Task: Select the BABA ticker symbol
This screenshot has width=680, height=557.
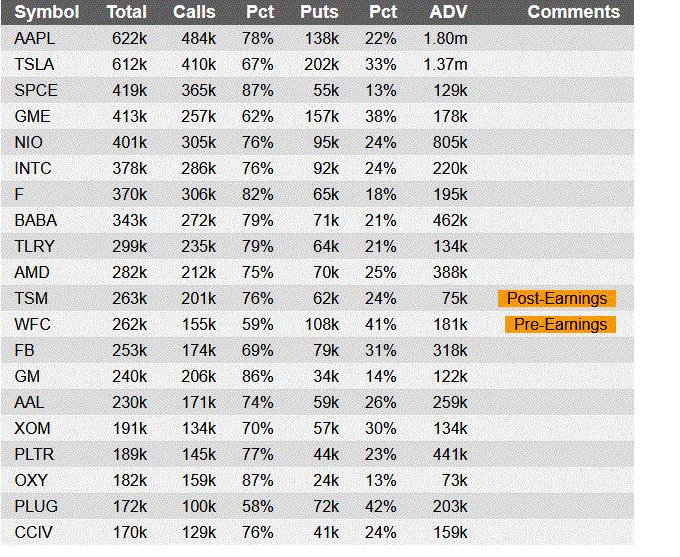Action: 35,220
